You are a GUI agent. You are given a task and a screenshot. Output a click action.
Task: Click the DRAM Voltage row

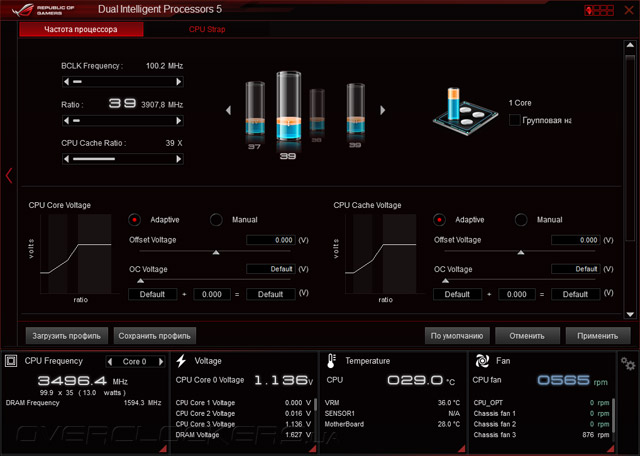pyautogui.click(x=243, y=435)
